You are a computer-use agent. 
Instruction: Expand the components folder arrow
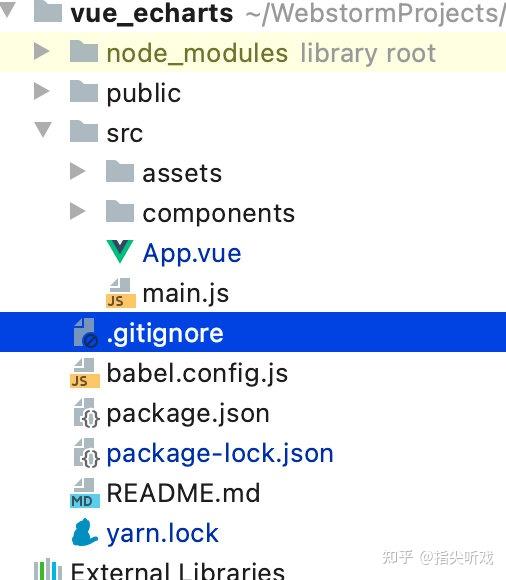[x=77, y=211]
